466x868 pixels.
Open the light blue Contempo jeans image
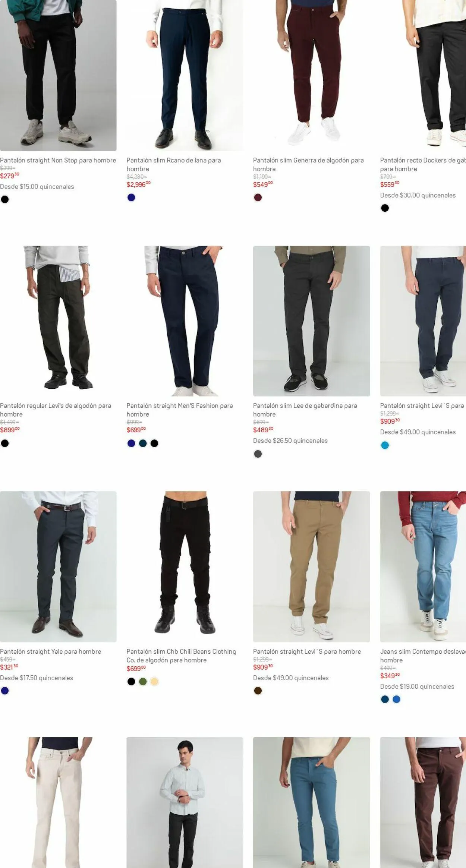pos(423,566)
